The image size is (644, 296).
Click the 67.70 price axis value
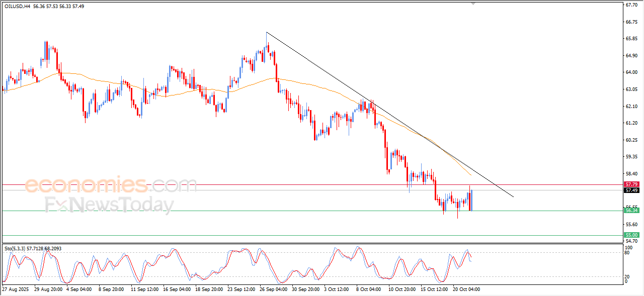(x=631, y=5)
